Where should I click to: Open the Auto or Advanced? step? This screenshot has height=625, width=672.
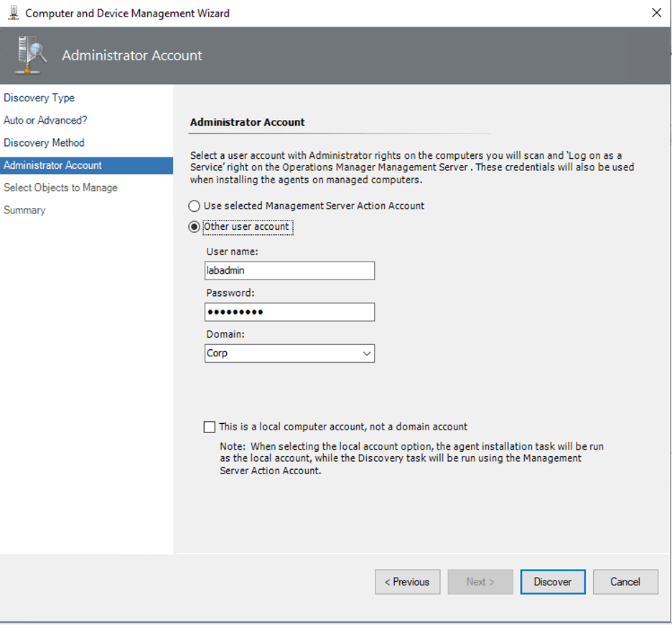click(x=45, y=121)
